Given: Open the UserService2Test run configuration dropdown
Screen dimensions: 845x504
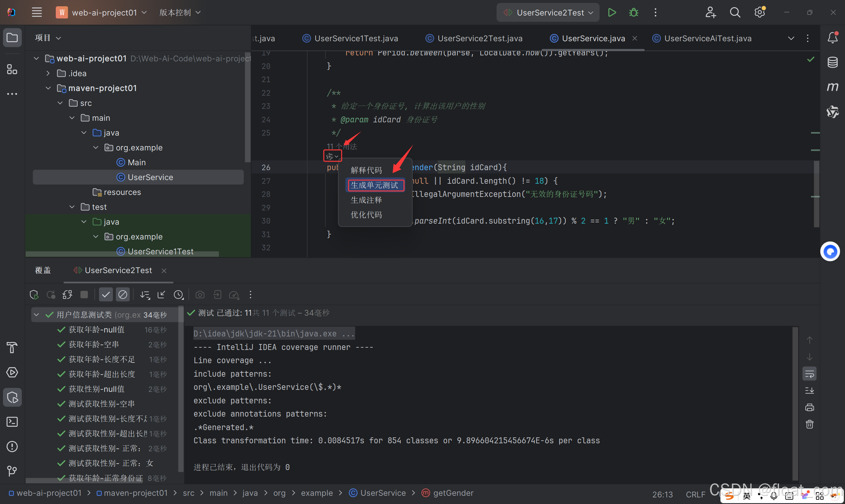Looking at the screenshot, I should [548, 13].
